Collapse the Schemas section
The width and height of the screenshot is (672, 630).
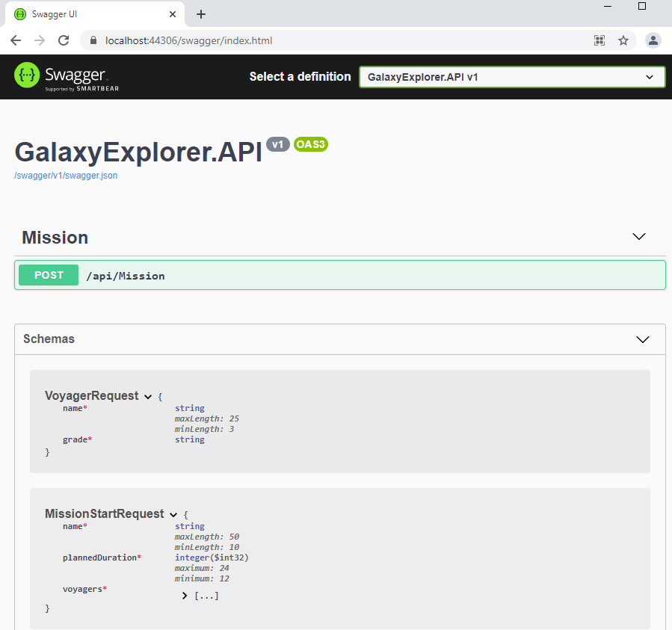(x=642, y=339)
